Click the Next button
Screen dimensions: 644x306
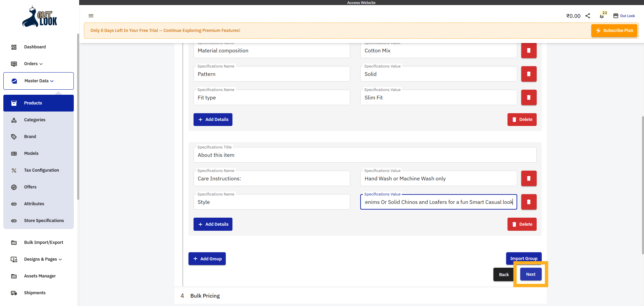530,274
